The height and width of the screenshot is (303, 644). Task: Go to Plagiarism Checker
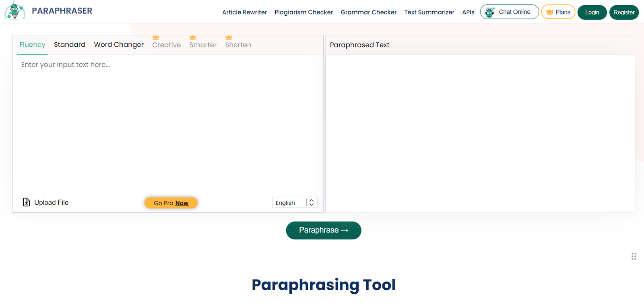click(304, 12)
